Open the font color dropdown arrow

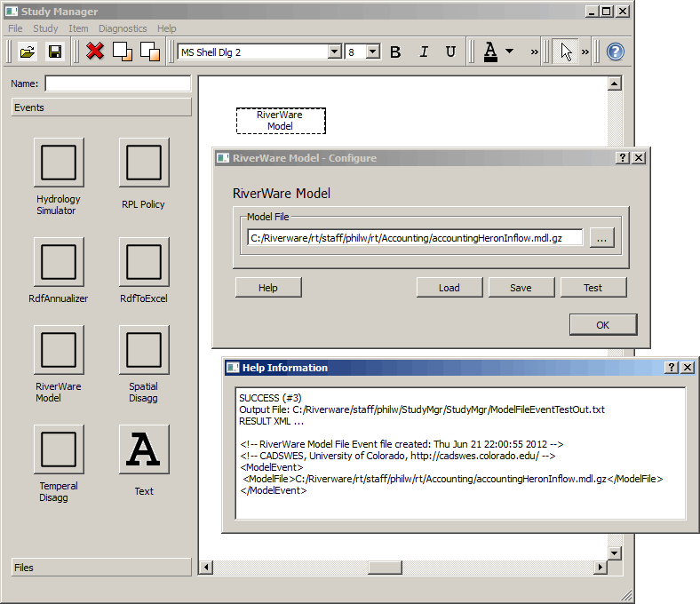509,51
